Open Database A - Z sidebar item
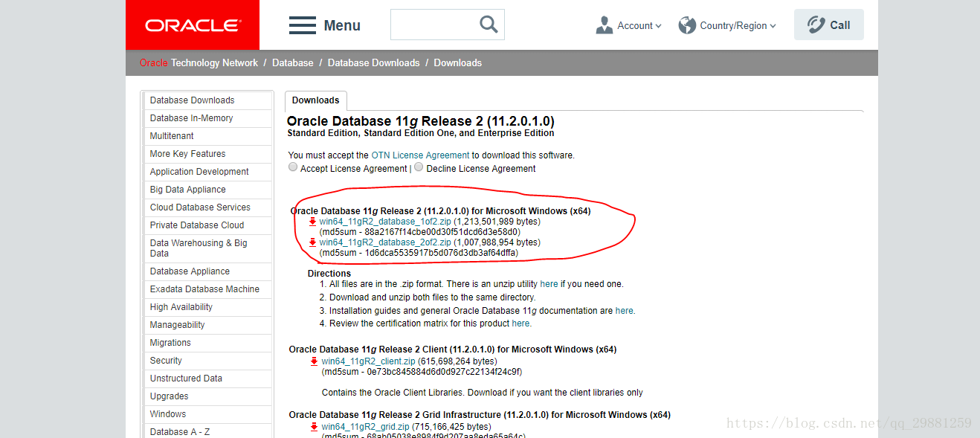Screen dimensions: 980x438 coord(209,431)
